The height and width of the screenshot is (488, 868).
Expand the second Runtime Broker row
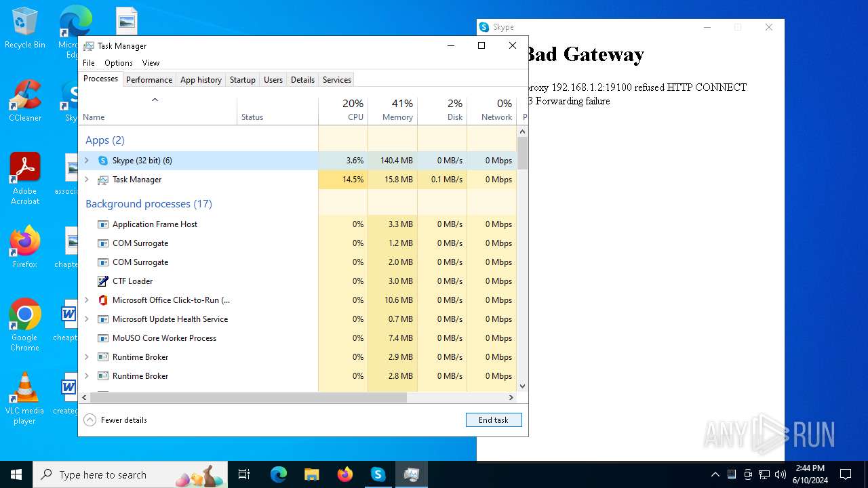86,376
